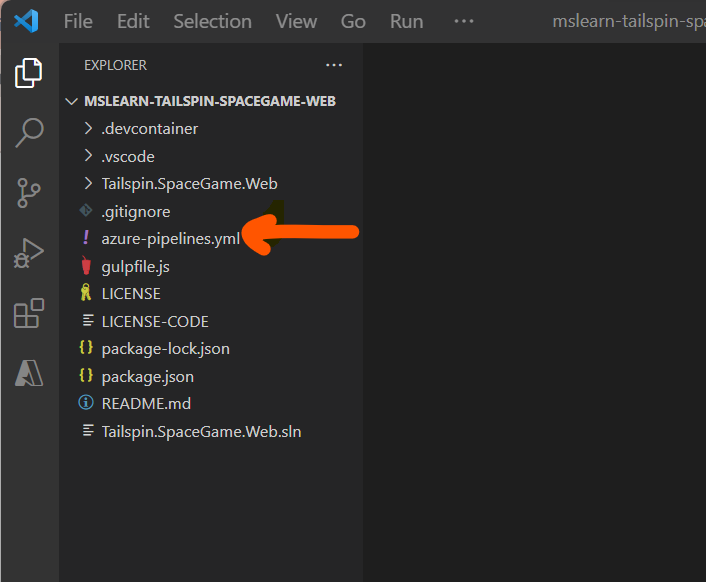Viewport: 706px width, 582px height.
Task: Open the Edit menu
Action: [x=133, y=21]
